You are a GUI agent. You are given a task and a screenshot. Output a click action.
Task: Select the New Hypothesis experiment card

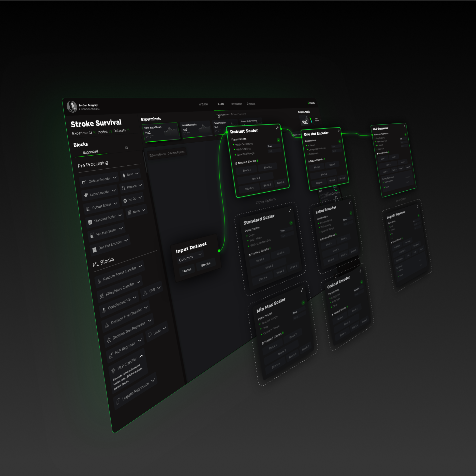(x=161, y=132)
